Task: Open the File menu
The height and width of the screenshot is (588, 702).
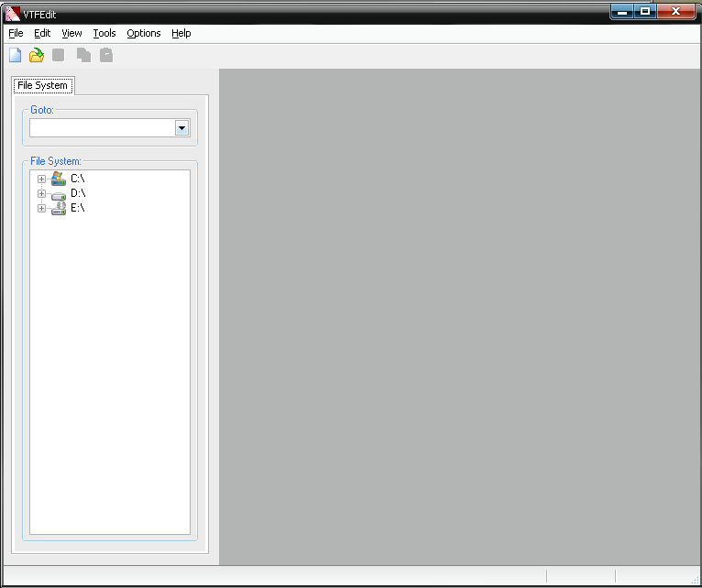Action: click(x=16, y=33)
